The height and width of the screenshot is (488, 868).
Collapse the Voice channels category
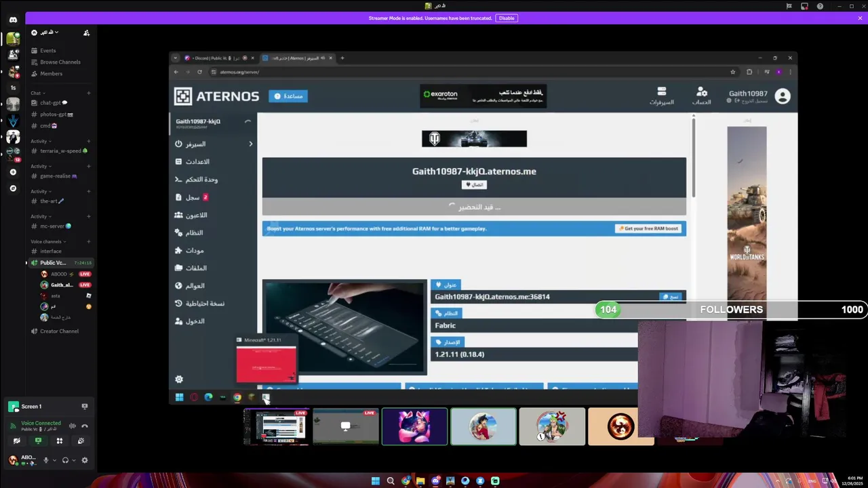click(48, 241)
